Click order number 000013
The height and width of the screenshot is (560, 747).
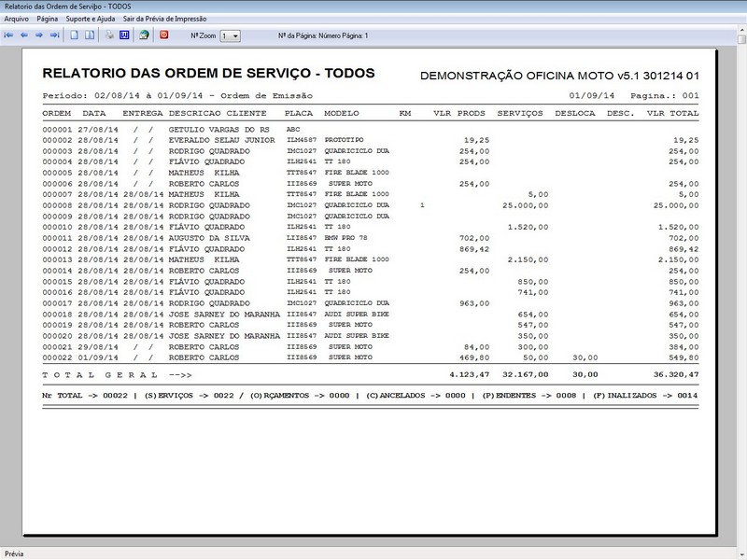click(57, 260)
